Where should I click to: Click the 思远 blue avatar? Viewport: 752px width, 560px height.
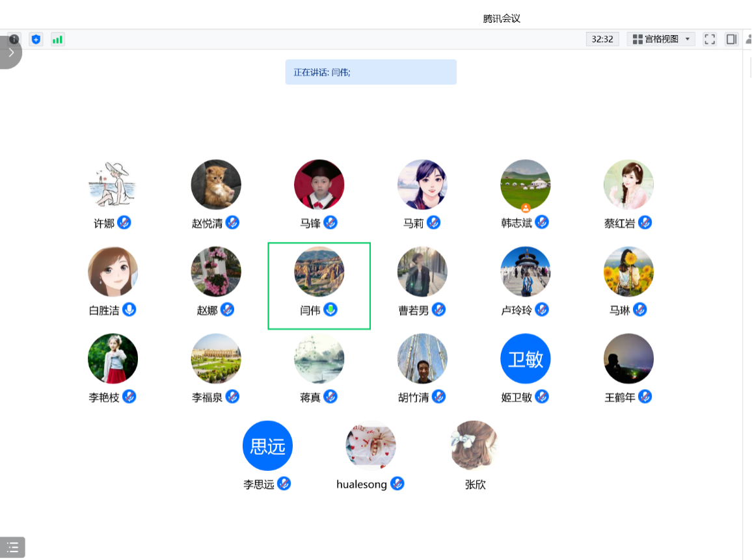pyautogui.click(x=267, y=446)
